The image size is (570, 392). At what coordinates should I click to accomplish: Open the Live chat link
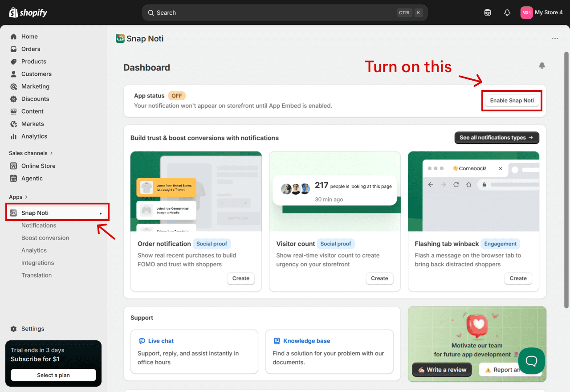(x=161, y=341)
